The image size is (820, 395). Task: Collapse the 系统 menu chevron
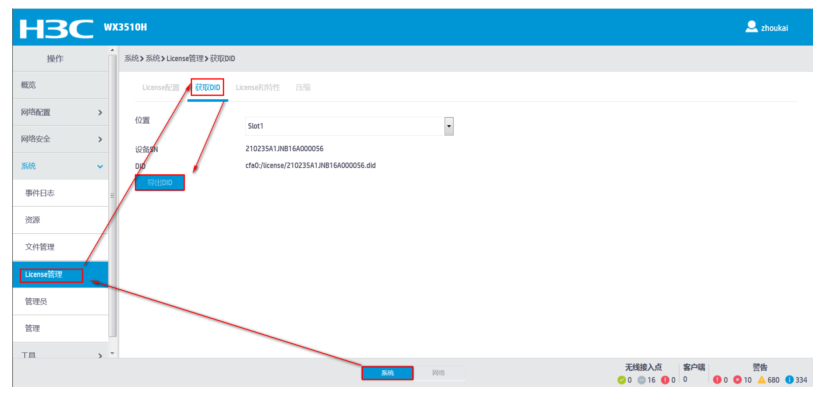(100, 166)
